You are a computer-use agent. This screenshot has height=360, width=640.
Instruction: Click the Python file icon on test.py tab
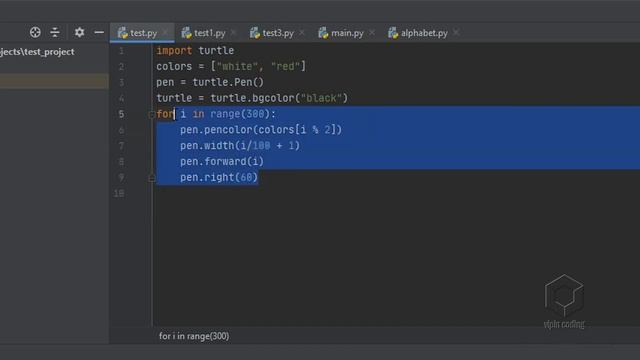pyautogui.click(x=122, y=33)
